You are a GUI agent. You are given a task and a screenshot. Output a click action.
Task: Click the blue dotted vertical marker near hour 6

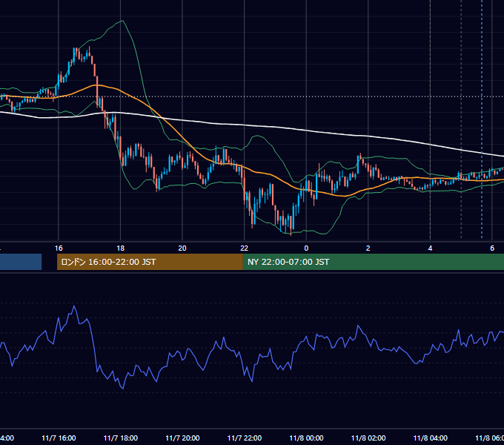pyautogui.click(x=482, y=119)
